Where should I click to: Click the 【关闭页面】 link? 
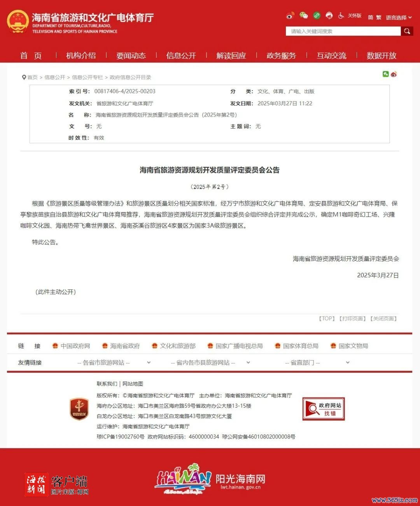coord(383,319)
